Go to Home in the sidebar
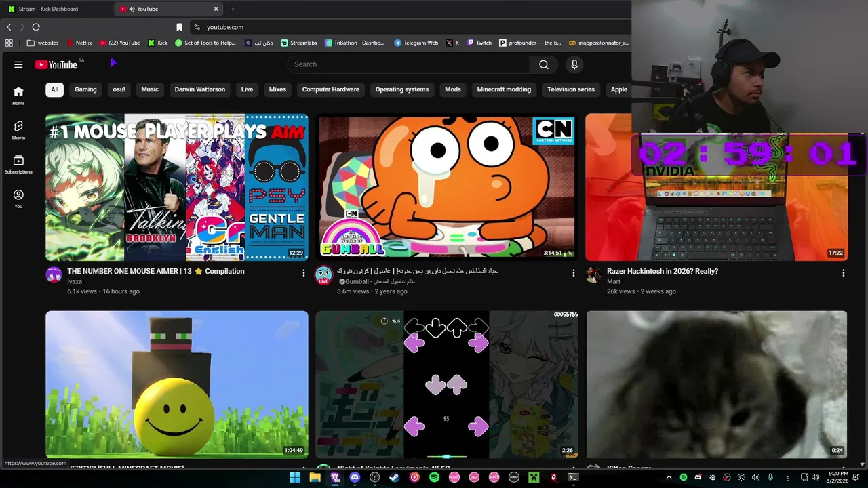Screen dimensions: 868x488 tap(18, 96)
